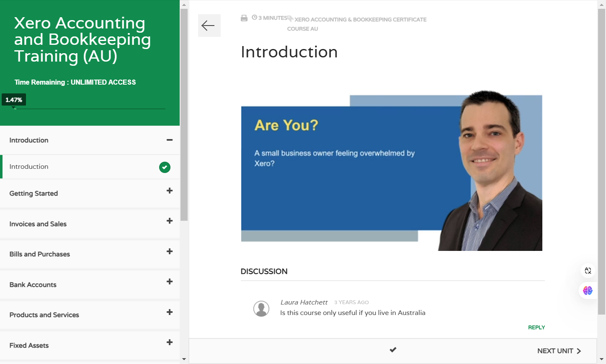Viewport: 606px width, 364px height.
Task: Open the Invoices and Sales section title
Action: [38, 224]
